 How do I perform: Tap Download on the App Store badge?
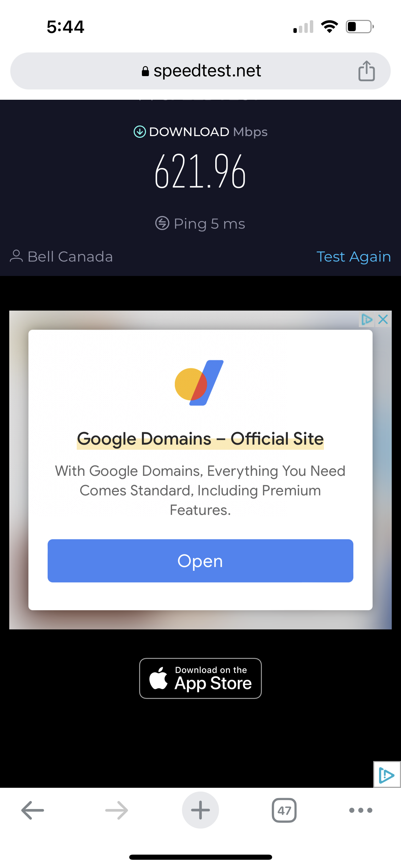click(x=200, y=678)
